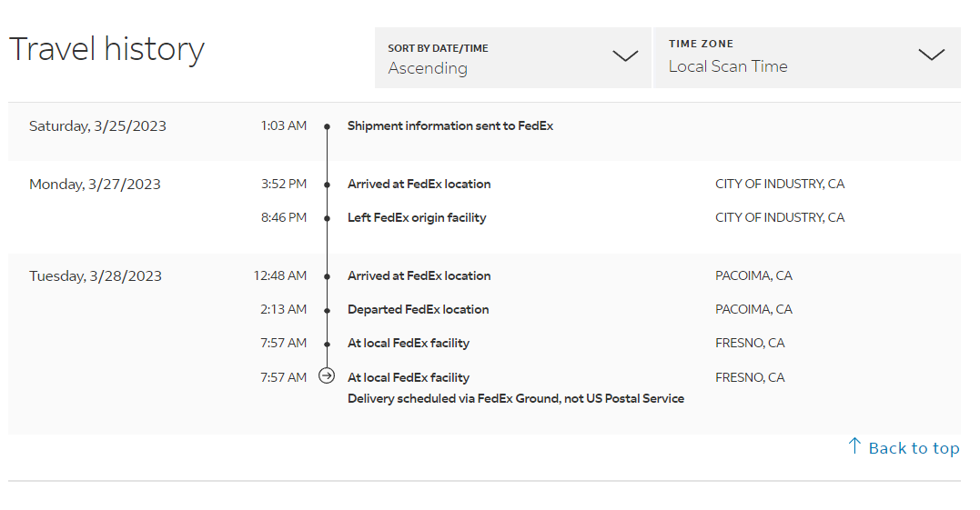Screen dimensions: 980x510
Task: Click the chevron beside Ascending
Action: (625, 56)
